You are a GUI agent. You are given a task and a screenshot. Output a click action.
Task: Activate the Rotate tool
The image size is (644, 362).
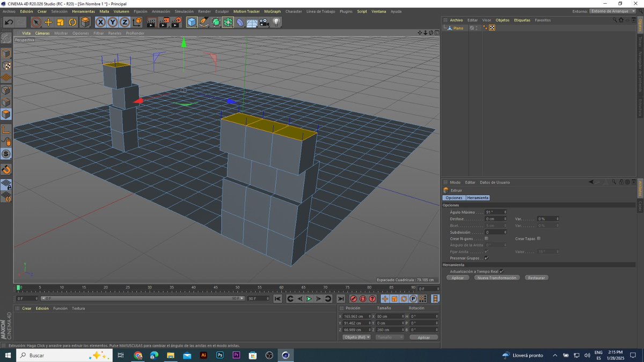tap(72, 22)
